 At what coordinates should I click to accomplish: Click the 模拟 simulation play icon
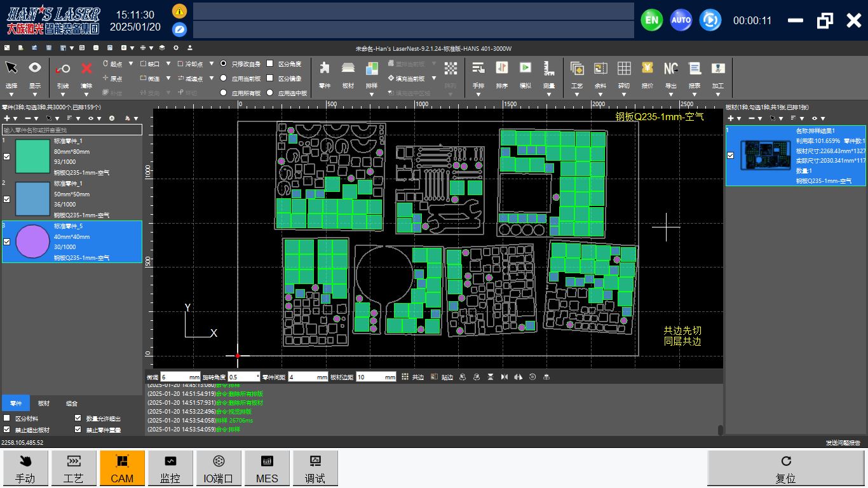pos(525,68)
